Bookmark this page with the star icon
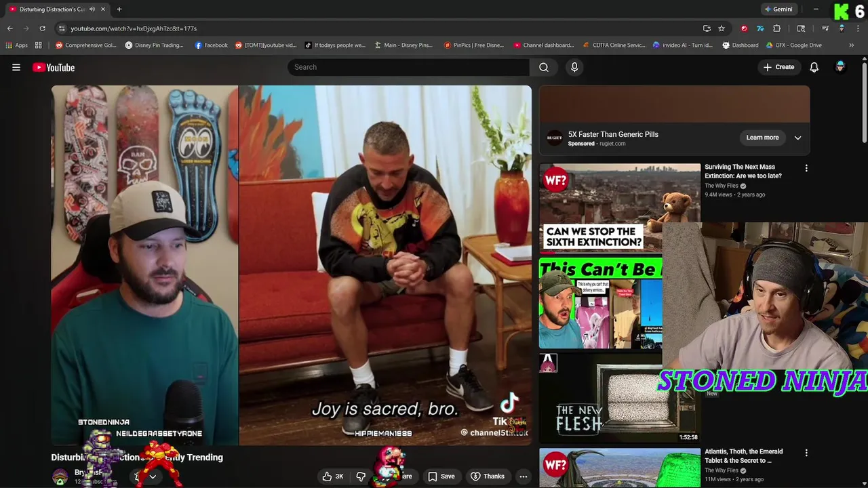Image resolution: width=868 pixels, height=488 pixels. pyautogui.click(x=722, y=28)
